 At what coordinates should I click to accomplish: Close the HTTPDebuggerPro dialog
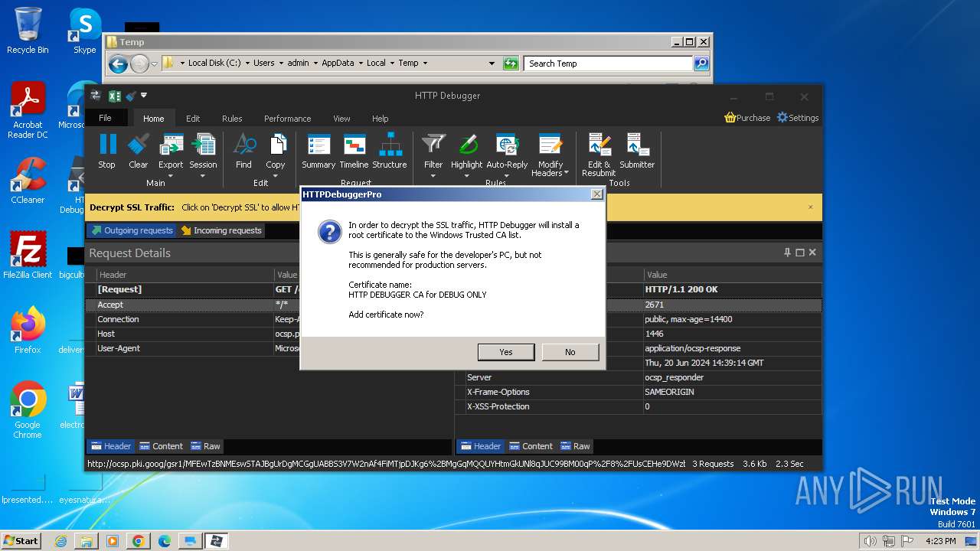597,194
